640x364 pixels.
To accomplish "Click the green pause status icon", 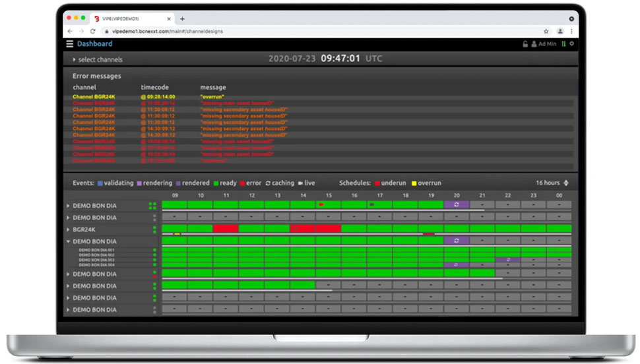I will tap(563, 44).
